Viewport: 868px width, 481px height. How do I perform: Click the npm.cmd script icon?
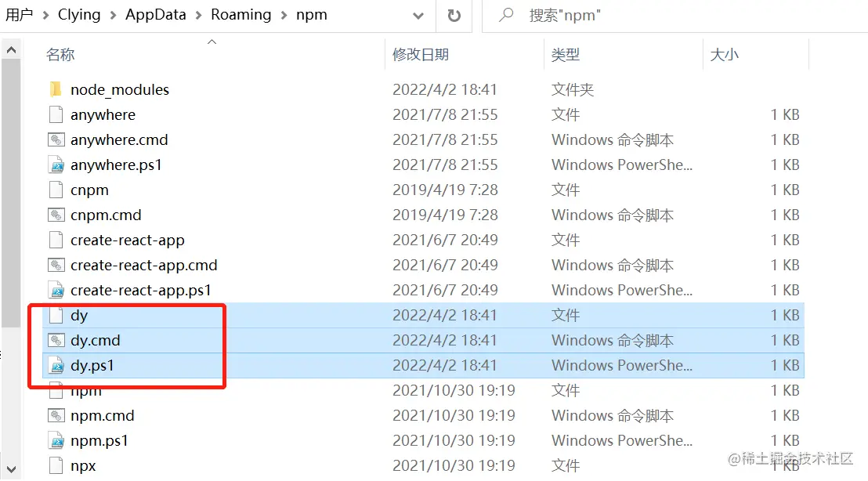coord(56,416)
